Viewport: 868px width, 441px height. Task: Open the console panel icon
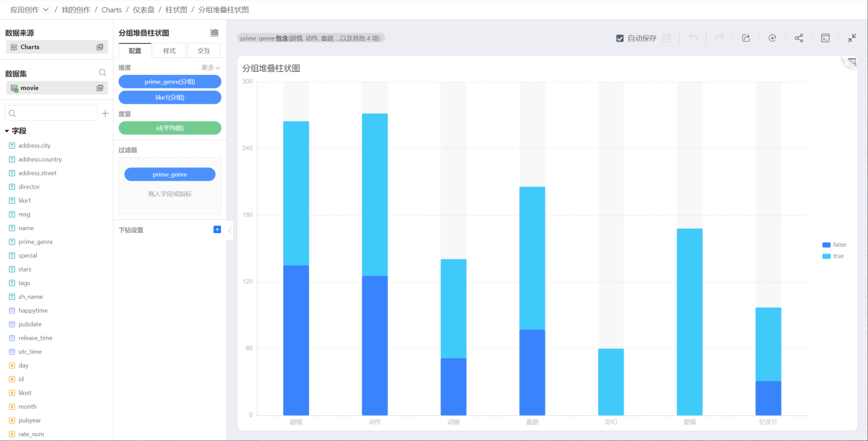825,38
